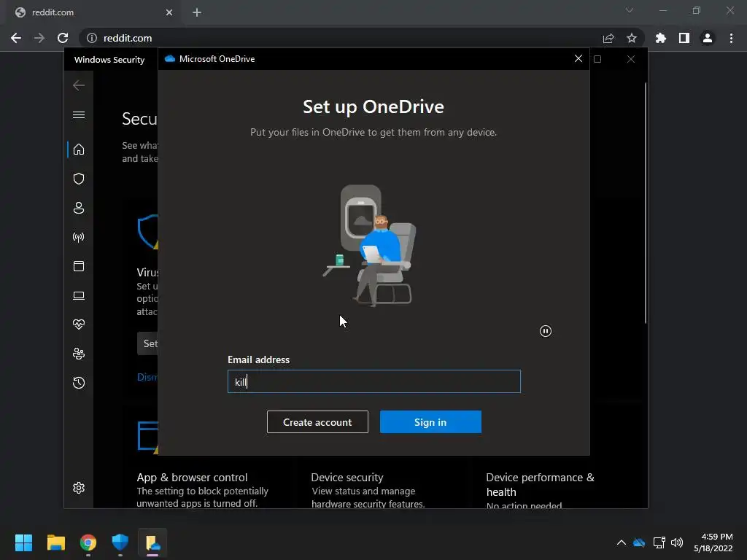Viewport: 747px width, 560px height.
Task: Open App & browser control sidebar icon
Action: coord(79,266)
